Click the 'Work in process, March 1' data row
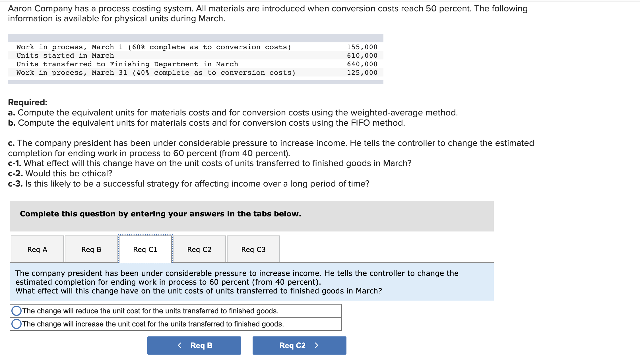This screenshot has width=640, height=364. [x=154, y=47]
